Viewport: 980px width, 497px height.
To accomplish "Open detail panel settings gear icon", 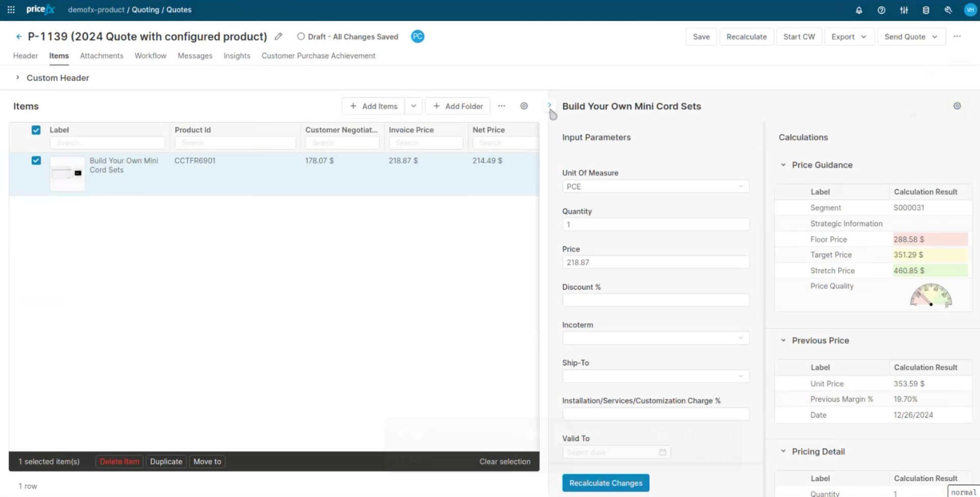I will (957, 106).
